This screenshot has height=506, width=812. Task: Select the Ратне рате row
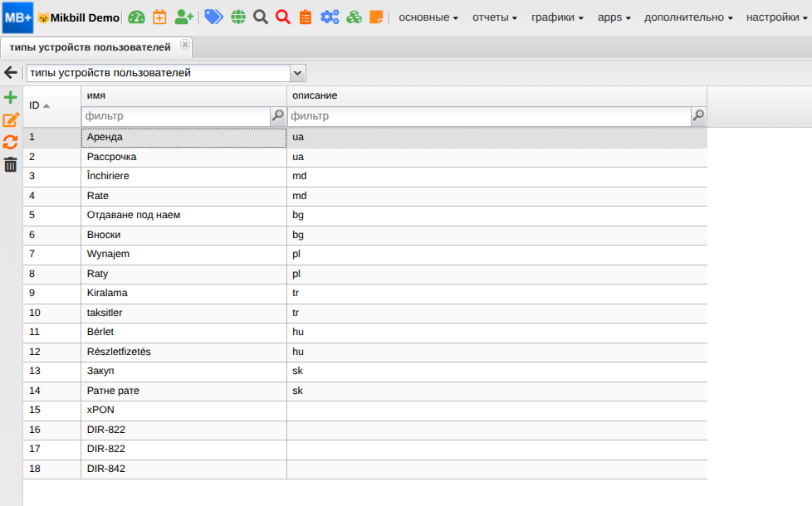pyautogui.click(x=365, y=391)
